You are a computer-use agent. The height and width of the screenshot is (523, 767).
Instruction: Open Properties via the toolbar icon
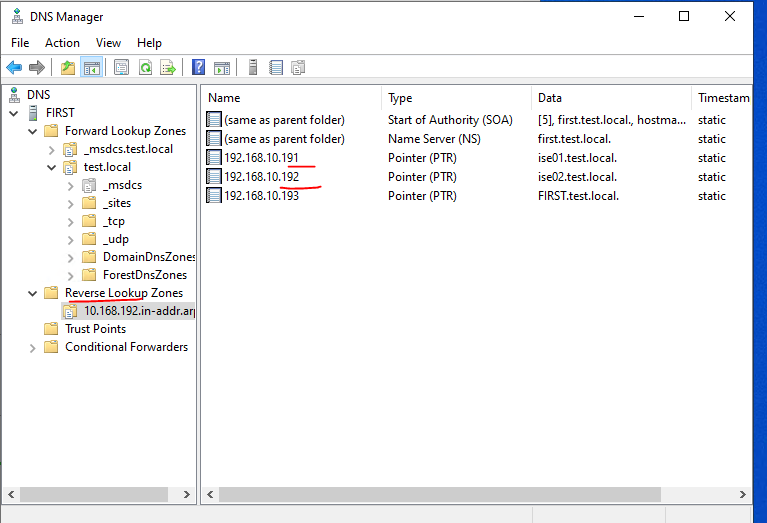point(121,67)
